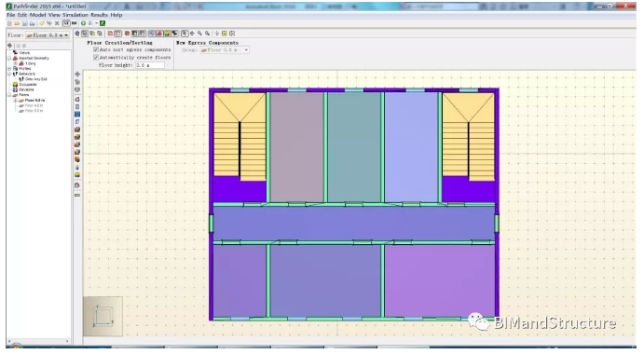Click the Pan view tool icon
Viewport: 644px width, 354px height.
click(192, 34)
